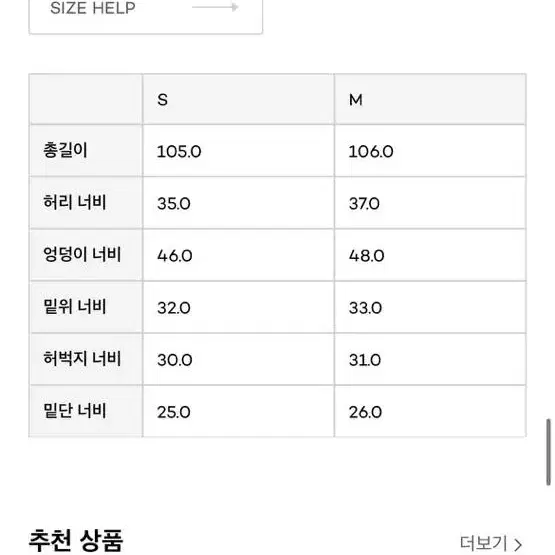
Task: Click the 35.0 waist width cell
Action: click(238, 203)
